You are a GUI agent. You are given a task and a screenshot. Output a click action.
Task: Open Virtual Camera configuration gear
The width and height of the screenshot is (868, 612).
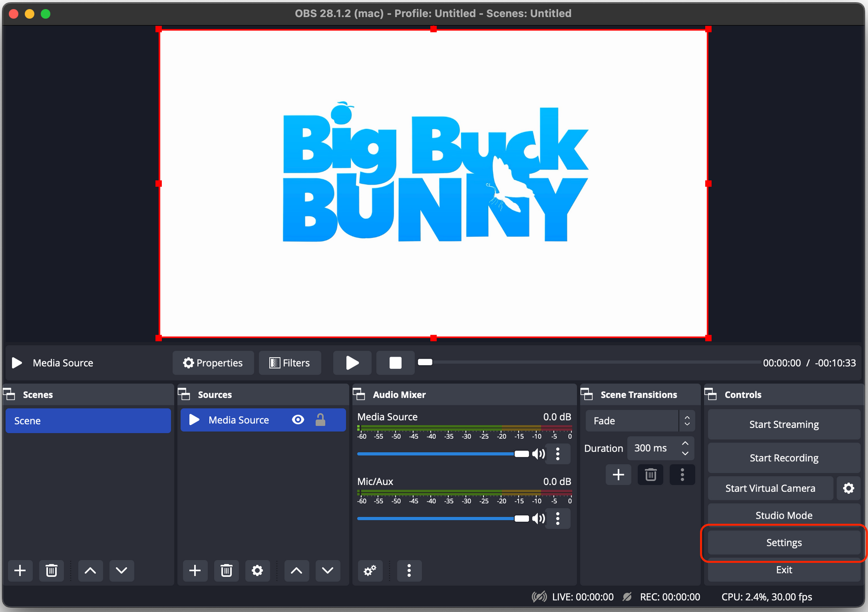848,488
